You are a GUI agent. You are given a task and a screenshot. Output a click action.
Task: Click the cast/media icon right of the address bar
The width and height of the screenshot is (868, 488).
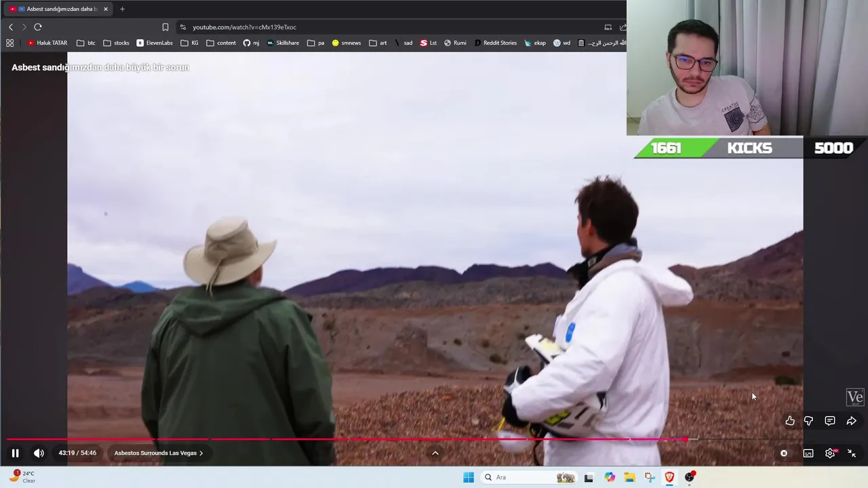[608, 27]
